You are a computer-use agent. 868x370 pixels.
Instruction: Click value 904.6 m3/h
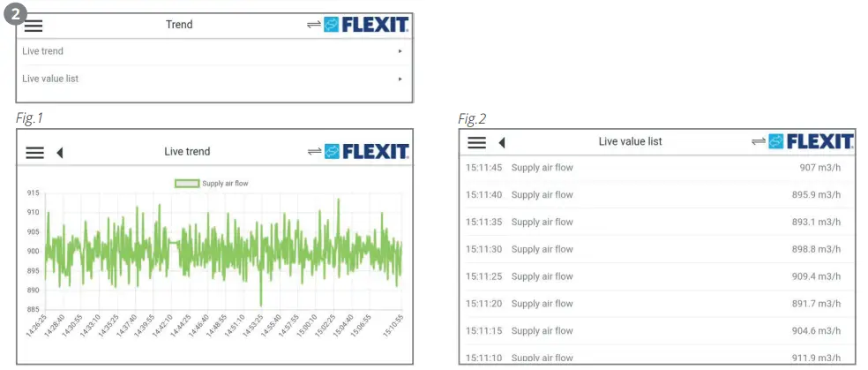[816, 330]
